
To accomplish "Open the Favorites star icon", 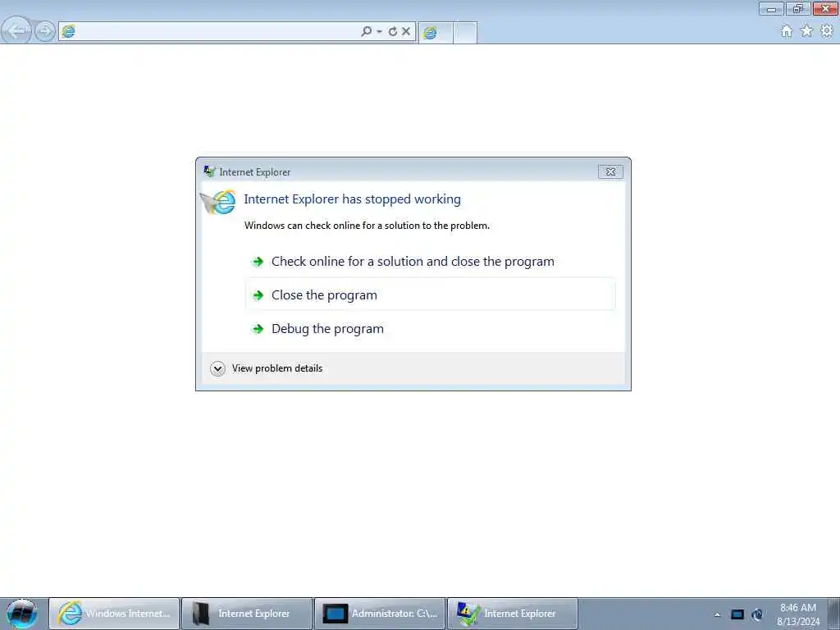I will pos(806,31).
